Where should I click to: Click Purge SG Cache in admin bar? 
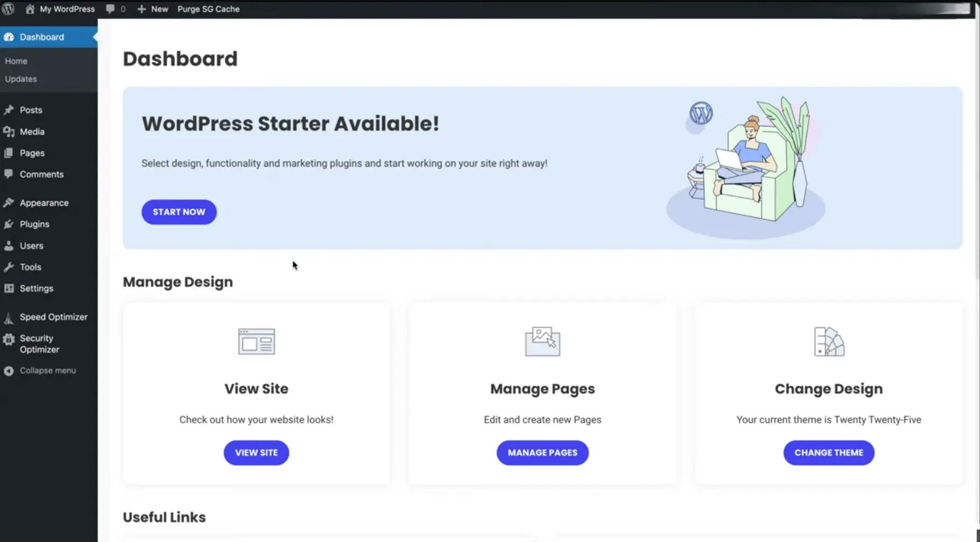(x=208, y=9)
